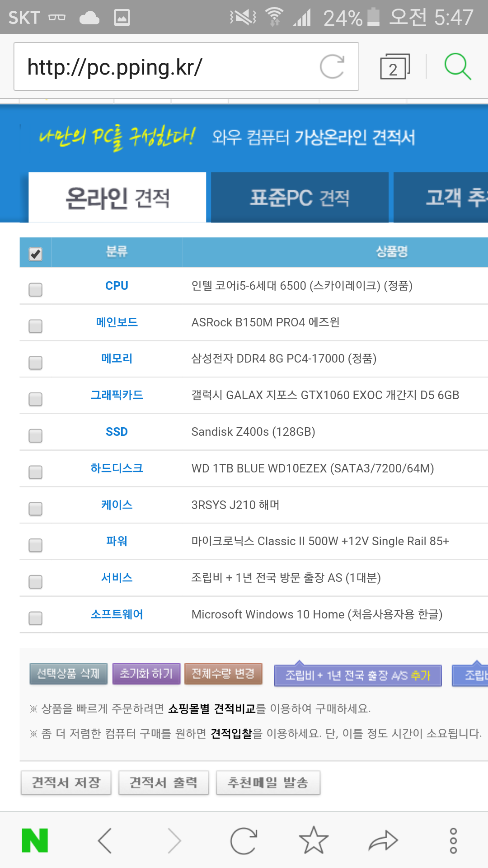Screen dimensions: 488x868
Task: Bookmark the page with the star icon
Action: [x=314, y=840]
